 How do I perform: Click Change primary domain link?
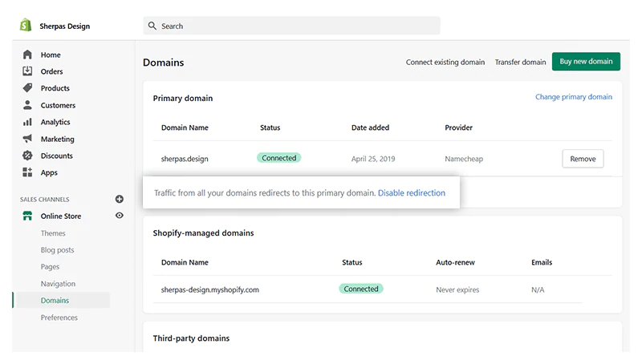[573, 97]
